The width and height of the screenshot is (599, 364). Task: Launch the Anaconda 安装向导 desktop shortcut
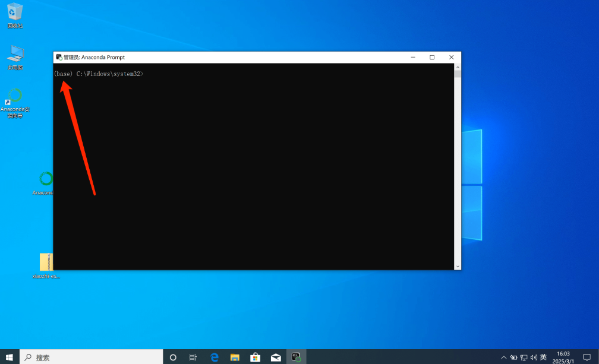tap(15, 98)
